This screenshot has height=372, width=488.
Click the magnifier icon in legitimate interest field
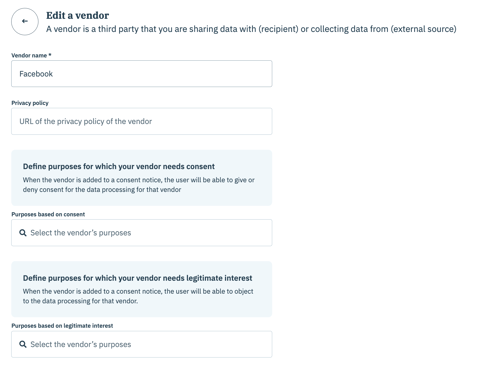pos(23,344)
